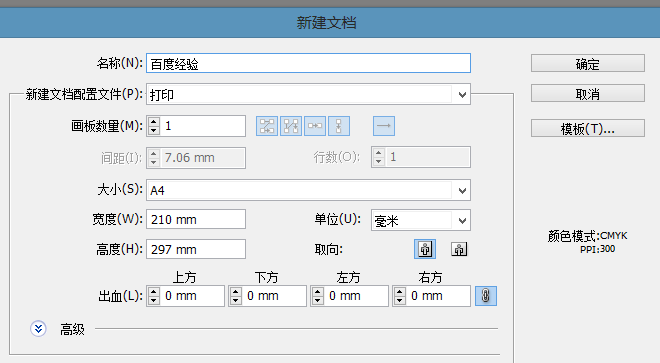660x363 pixels.
Task: Choose arrange by row artboard icon
Action: coord(315,126)
